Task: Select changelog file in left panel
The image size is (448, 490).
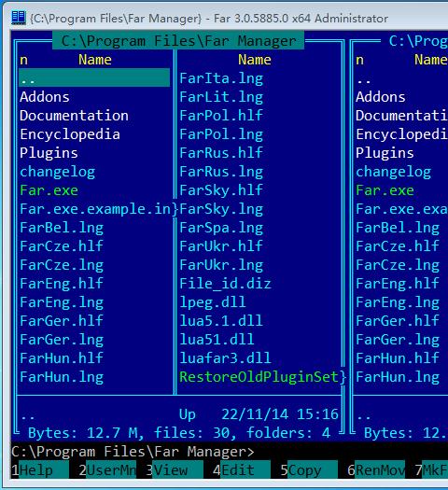Action: click(x=58, y=172)
